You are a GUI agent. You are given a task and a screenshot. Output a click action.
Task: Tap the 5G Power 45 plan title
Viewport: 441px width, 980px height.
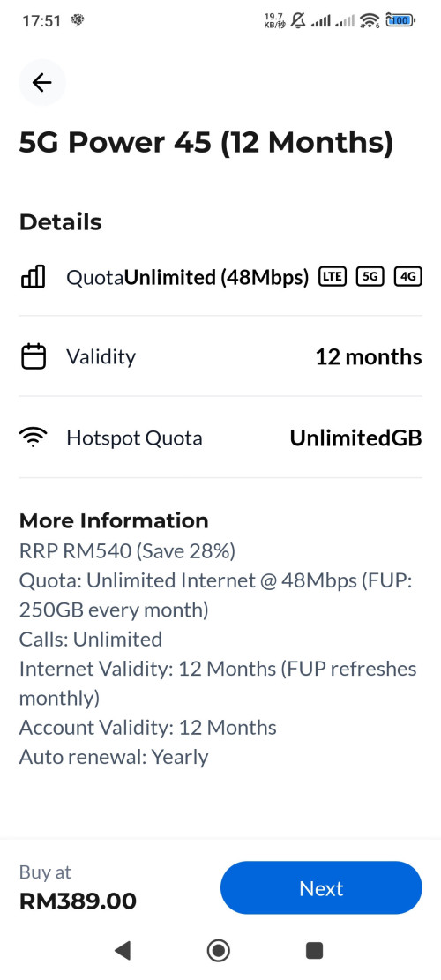[x=206, y=142]
